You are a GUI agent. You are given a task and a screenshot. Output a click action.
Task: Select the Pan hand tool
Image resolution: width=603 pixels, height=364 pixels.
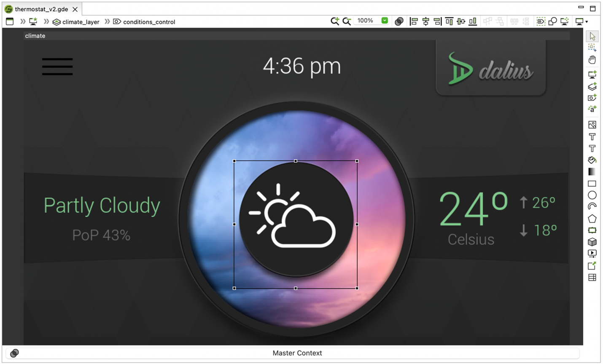tap(592, 59)
